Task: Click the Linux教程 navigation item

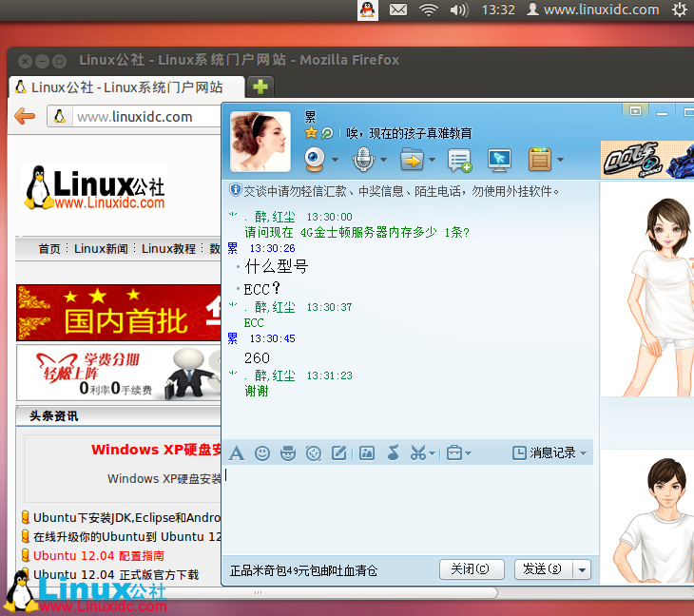Action: 168,249
